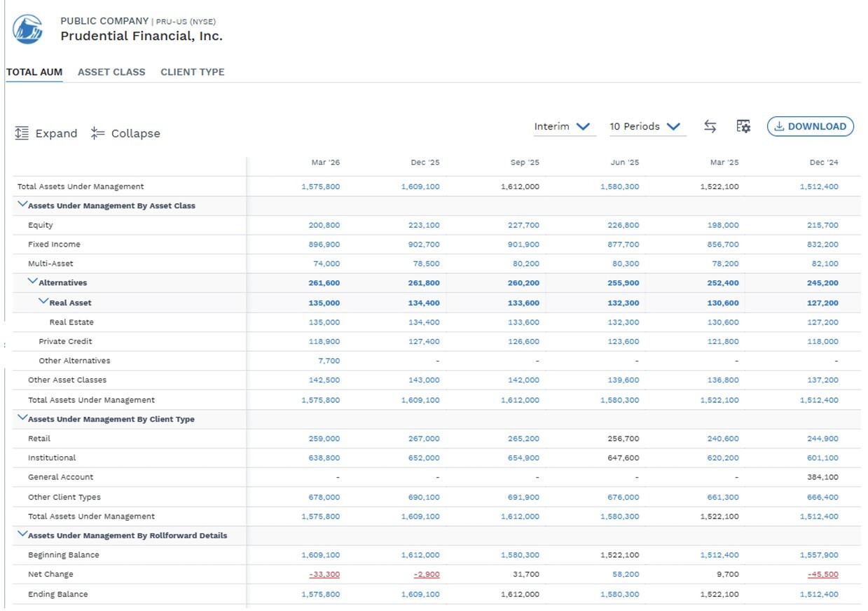The width and height of the screenshot is (868, 611).
Task: Click the Prudential Financial company logo
Action: 27,29
